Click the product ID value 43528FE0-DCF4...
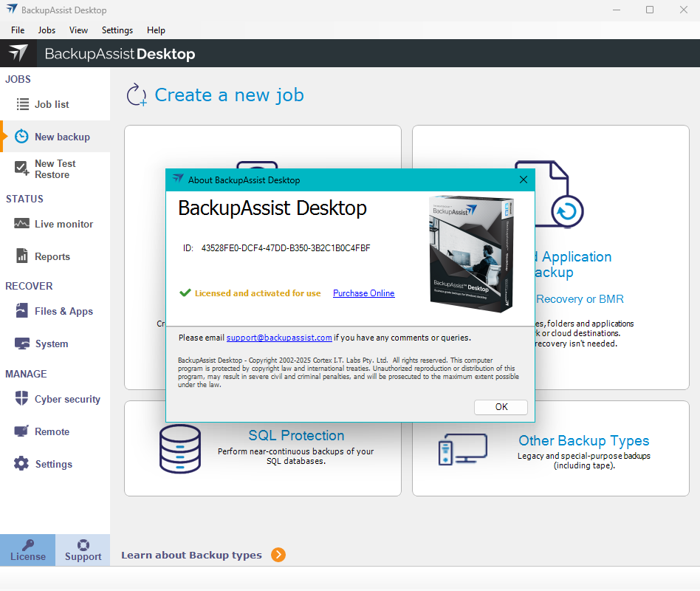This screenshot has height=591, width=700. pyautogui.click(x=286, y=248)
